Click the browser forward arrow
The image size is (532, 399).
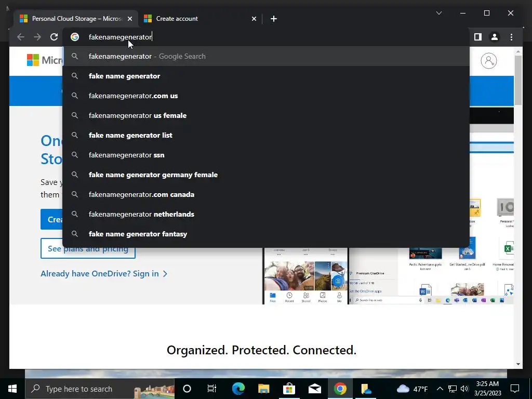tap(37, 37)
